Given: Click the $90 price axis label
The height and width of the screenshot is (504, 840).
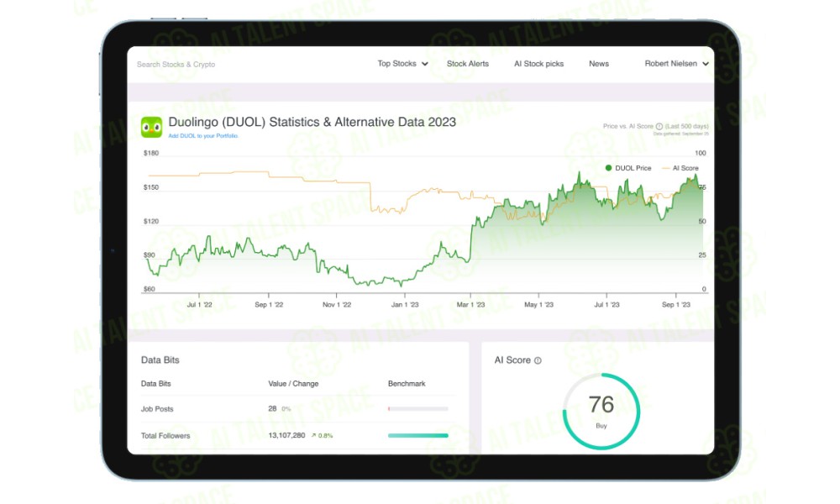Looking at the screenshot, I should pyautogui.click(x=150, y=255).
